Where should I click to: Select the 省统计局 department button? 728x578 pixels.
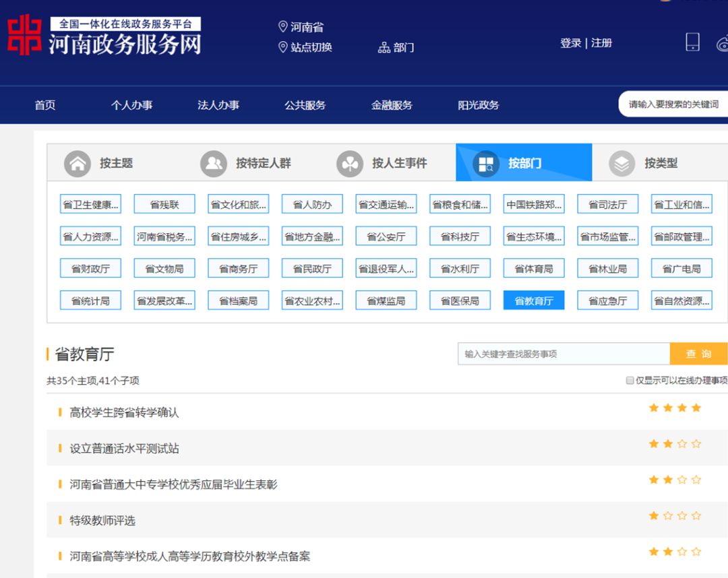[x=90, y=300]
